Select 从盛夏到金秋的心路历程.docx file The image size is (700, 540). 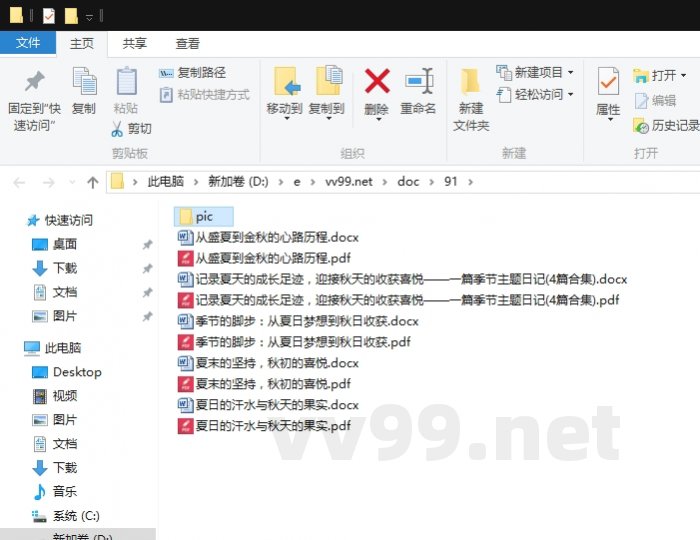tap(268, 237)
